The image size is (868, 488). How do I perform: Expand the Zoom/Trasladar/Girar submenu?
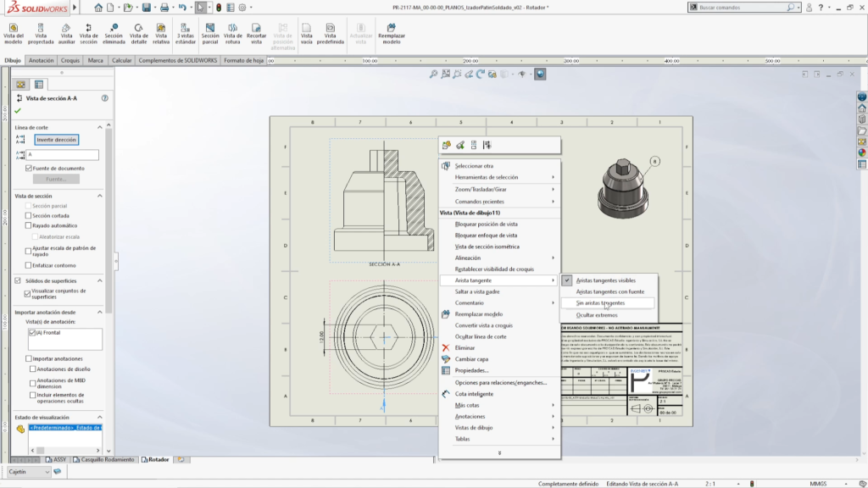click(x=500, y=189)
